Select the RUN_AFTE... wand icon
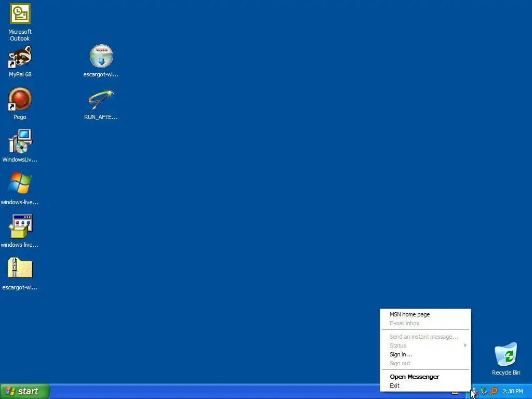This screenshot has height=399, width=532. [101, 99]
